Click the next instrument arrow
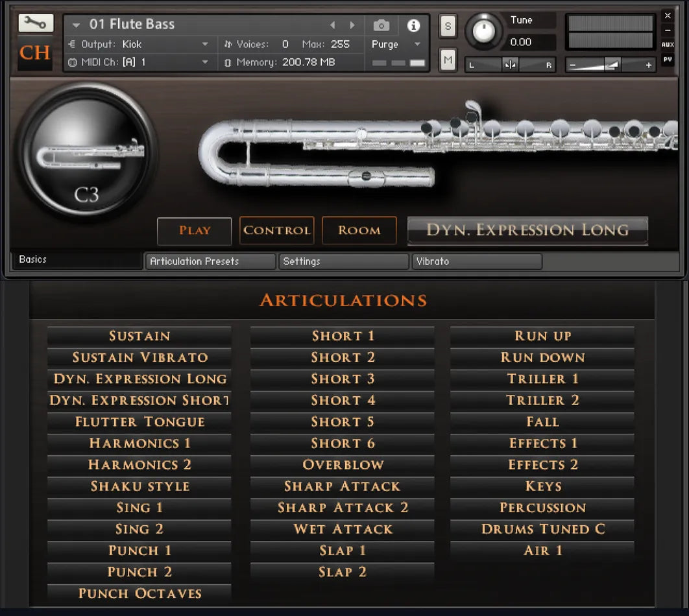The height and width of the screenshot is (616, 689). tap(352, 24)
